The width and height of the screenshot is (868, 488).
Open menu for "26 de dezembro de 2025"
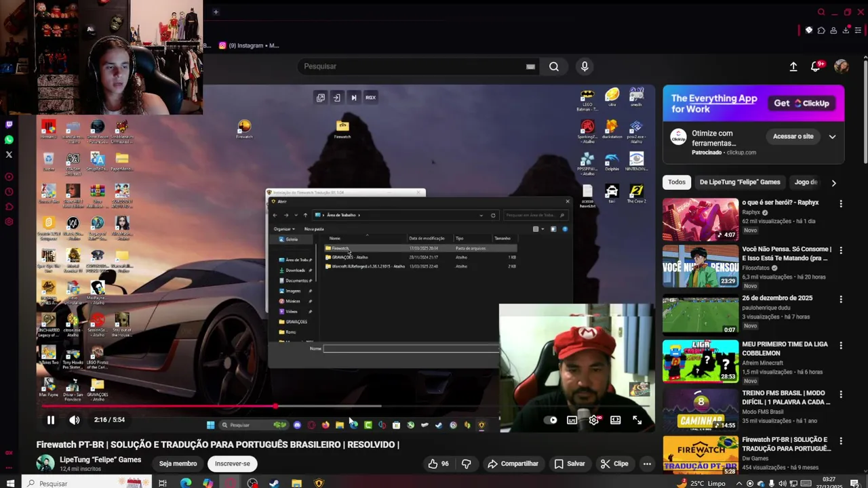pyautogui.click(x=841, y=299)
